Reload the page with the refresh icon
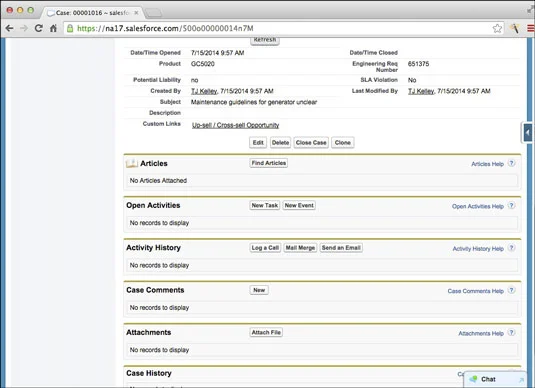This screenshot has width=535, height=388. (39, 28)
